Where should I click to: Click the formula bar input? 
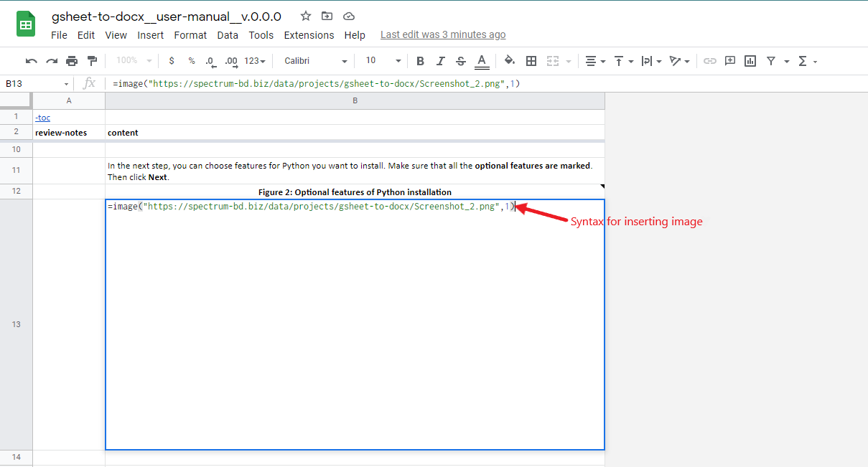(x=487, y=84)
